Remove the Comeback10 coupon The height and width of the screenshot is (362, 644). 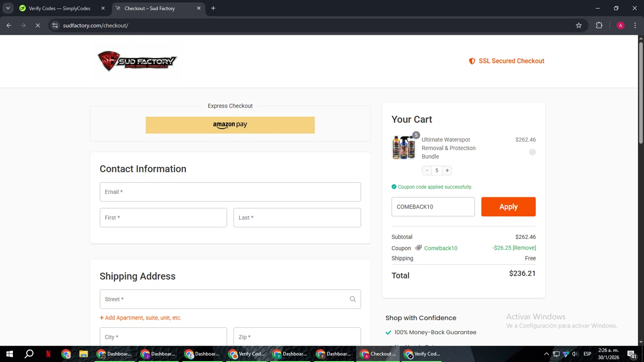tap(524, 248)
